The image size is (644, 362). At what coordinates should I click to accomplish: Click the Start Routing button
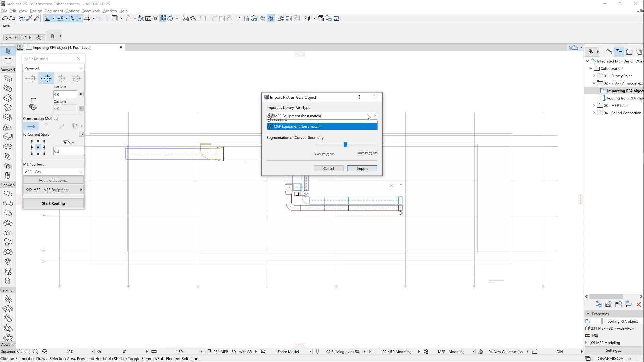[53, 203]
